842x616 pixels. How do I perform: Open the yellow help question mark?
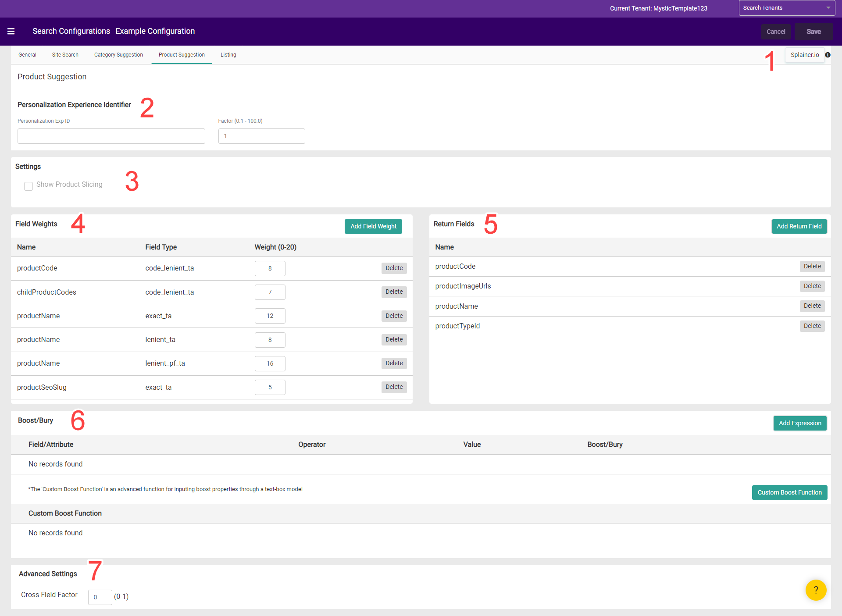(815, 590)
